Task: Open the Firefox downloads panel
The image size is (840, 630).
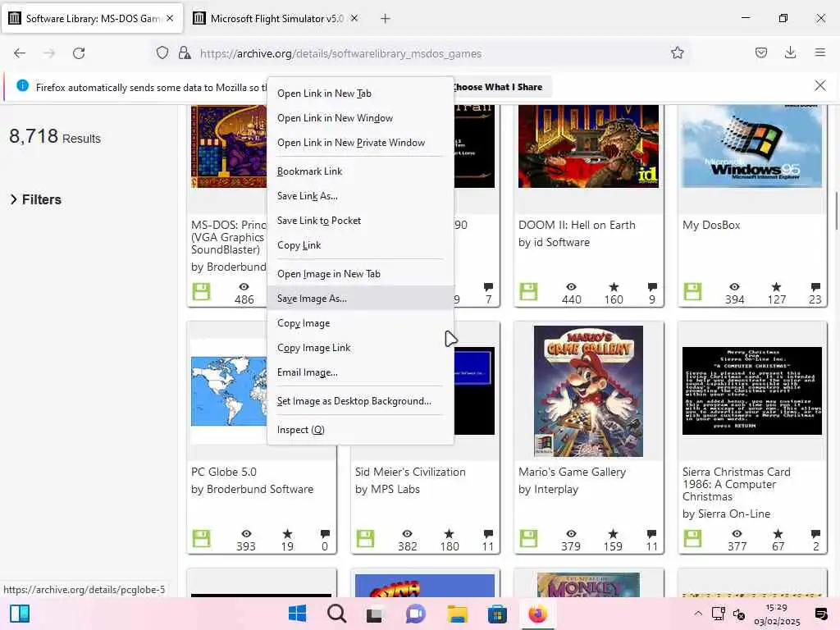Action: click(790, 52)
